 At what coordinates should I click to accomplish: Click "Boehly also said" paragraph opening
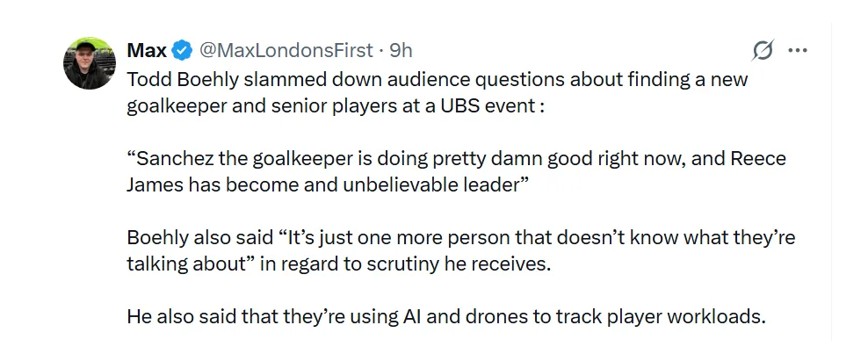[x=186, y=238]
